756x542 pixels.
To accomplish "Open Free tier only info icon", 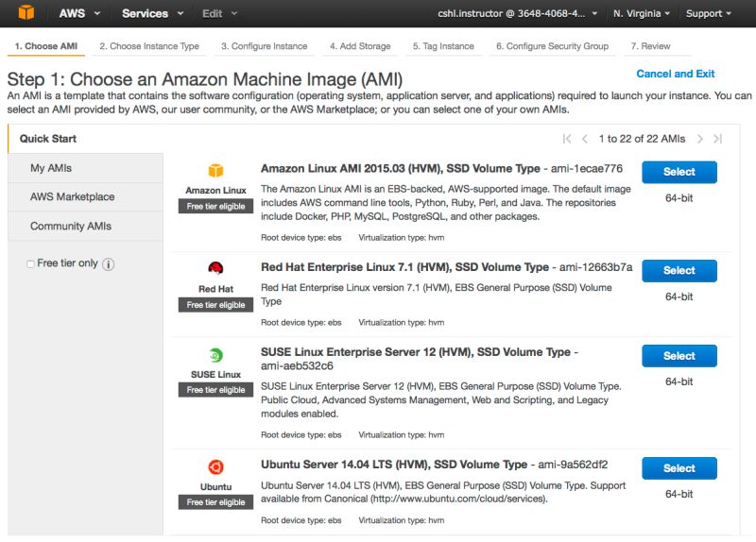I will click(109, 264).
